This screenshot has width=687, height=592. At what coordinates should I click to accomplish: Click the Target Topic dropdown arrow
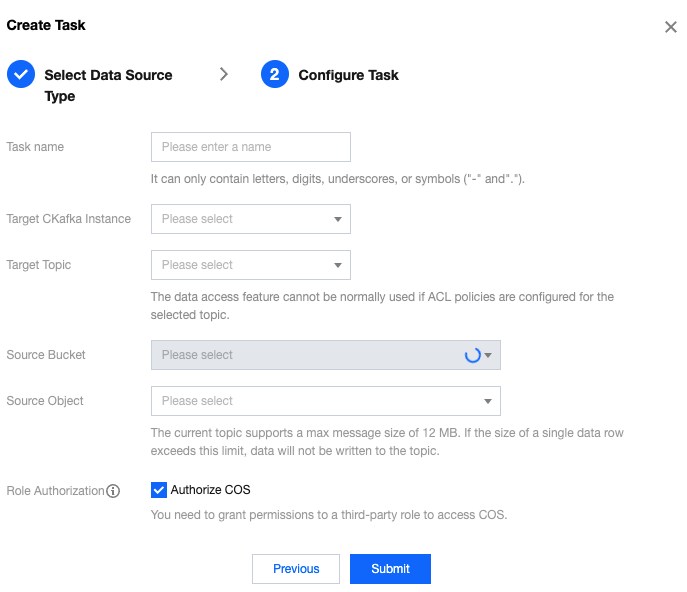[338, 266]
